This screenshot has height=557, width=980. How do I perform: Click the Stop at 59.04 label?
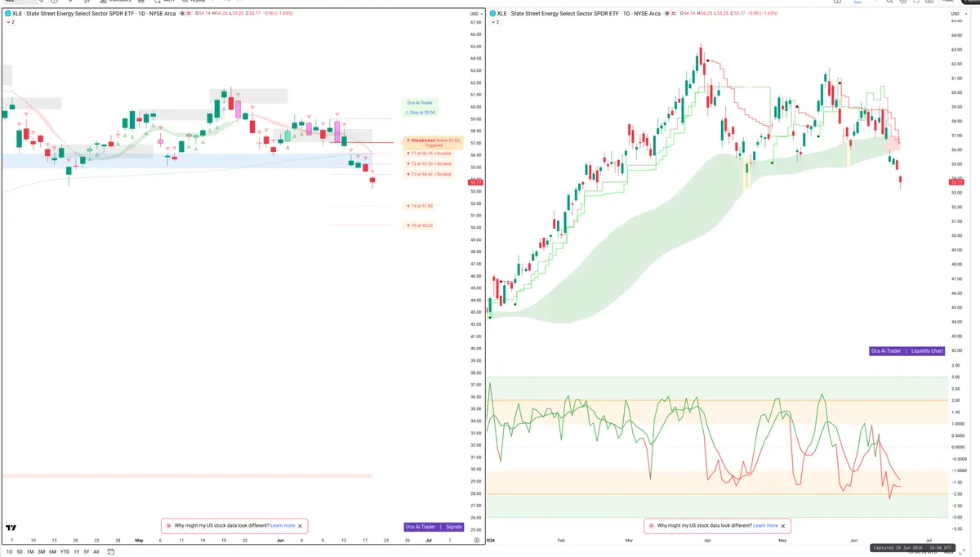point(421,112)
